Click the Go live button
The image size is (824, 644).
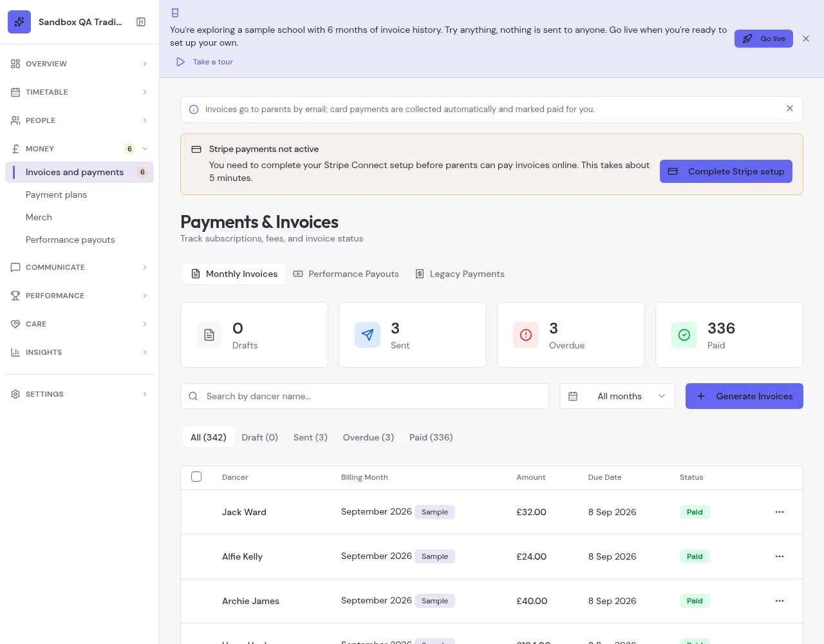pos(764,39)
